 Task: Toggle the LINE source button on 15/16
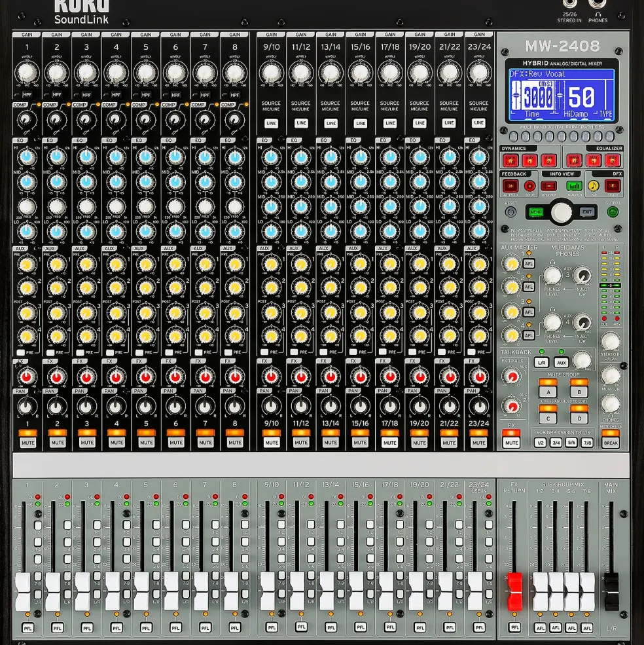pyautogui.click(x=360, y=123)
